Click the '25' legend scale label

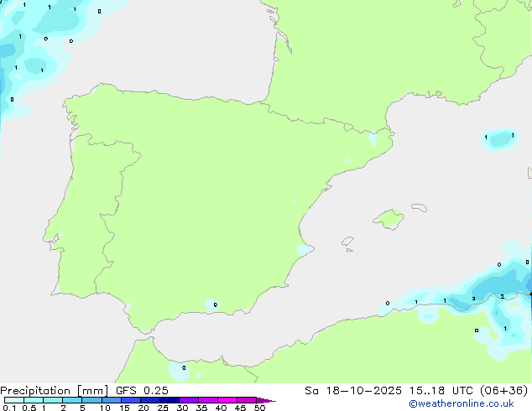(x=163, y=408)
